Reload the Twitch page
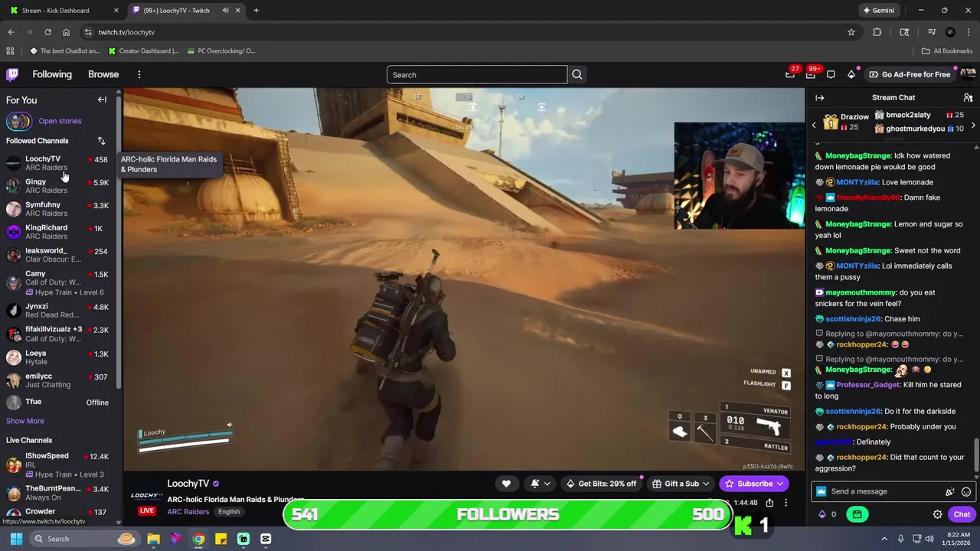 click(47, 32)
